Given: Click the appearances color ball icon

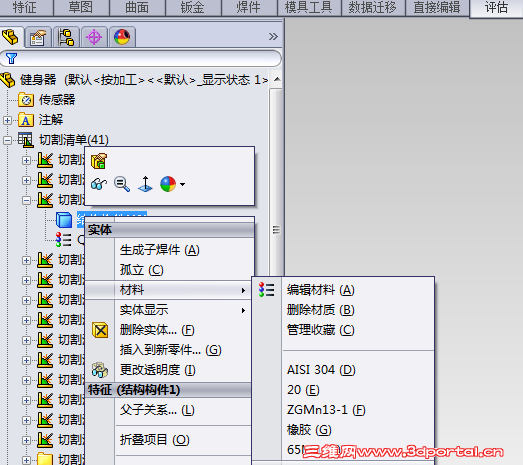Looking at the screenshot, I should coord(168,184).
